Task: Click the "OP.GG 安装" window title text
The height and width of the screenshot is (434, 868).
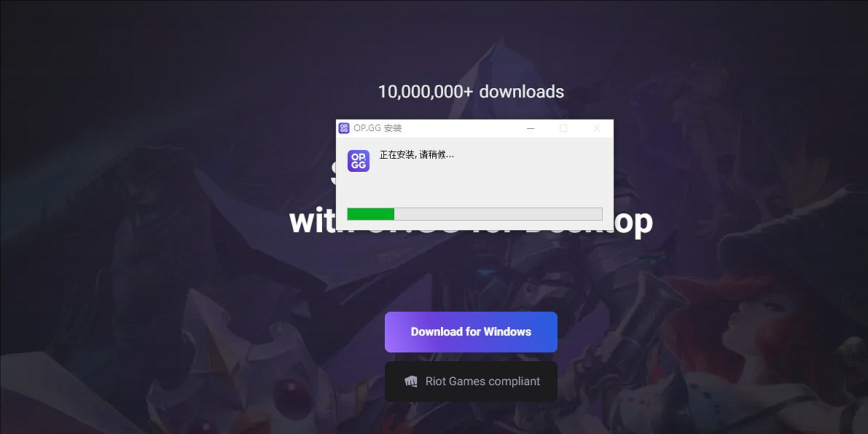Action: coord(378,128)
